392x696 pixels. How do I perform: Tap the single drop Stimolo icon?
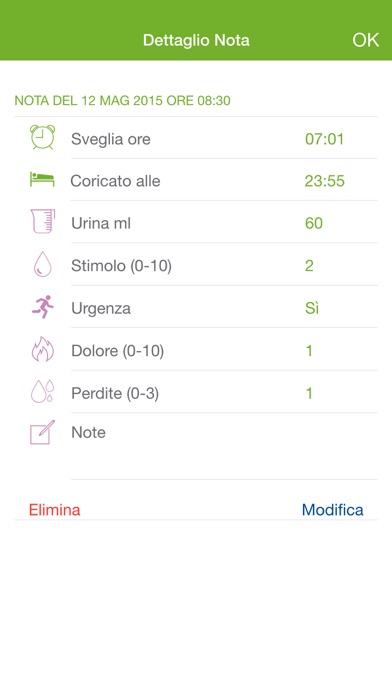43,265
